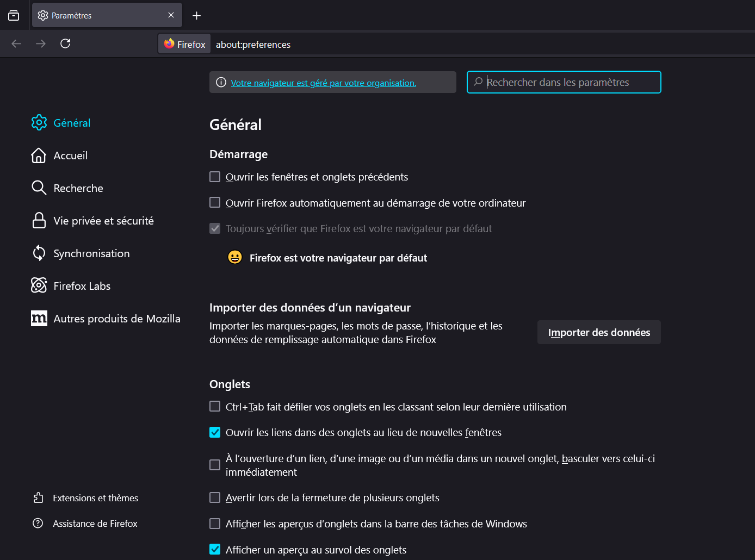Open the tab list button in the title bar
Viewport: 755px width, 560px height.
[14, 15]
